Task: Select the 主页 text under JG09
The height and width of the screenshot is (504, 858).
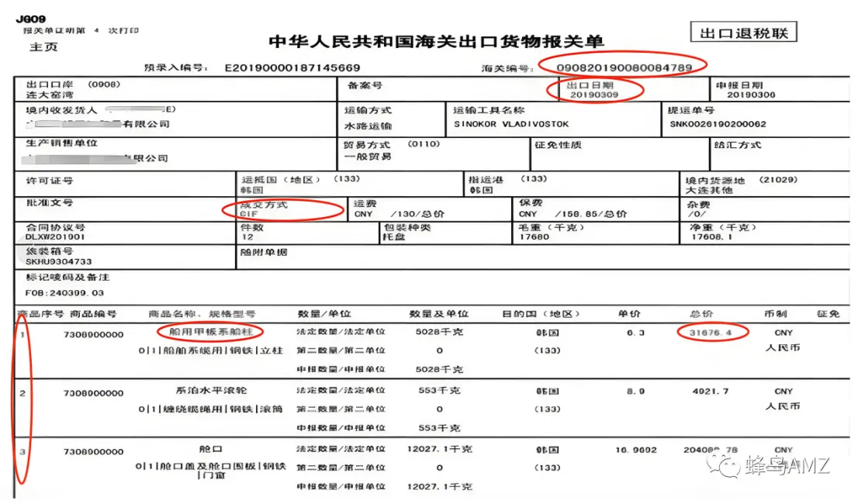Action: pyautogui.click(x=43, y=47)
